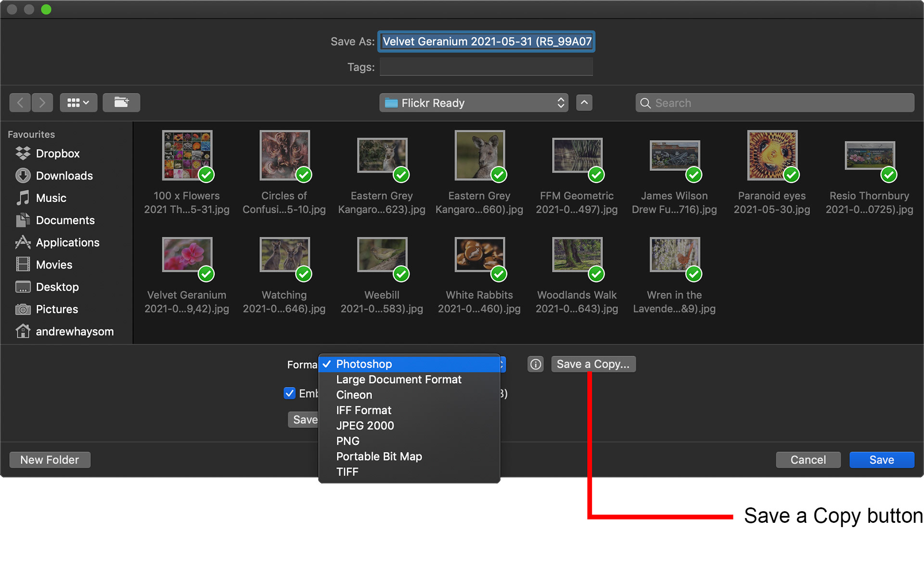Select the Pictures sidebar location
Image resolution: width=924 pixels, height=569 pixels.
[x=57, y=309]
